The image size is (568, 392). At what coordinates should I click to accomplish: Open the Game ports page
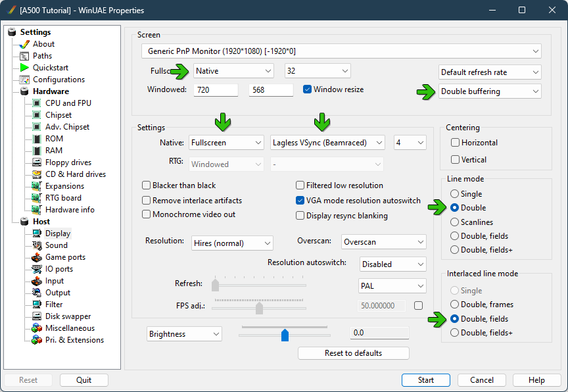(65, 258)
